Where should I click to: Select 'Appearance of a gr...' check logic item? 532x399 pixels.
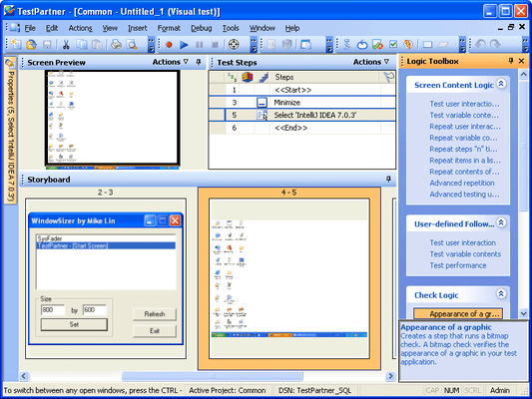[x=458, y=313]
